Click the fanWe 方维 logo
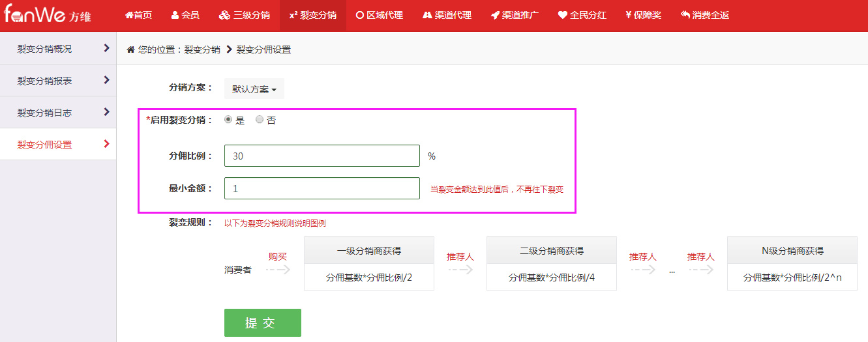This screenshot has height=342, width=868. click(x=47, y=15)
